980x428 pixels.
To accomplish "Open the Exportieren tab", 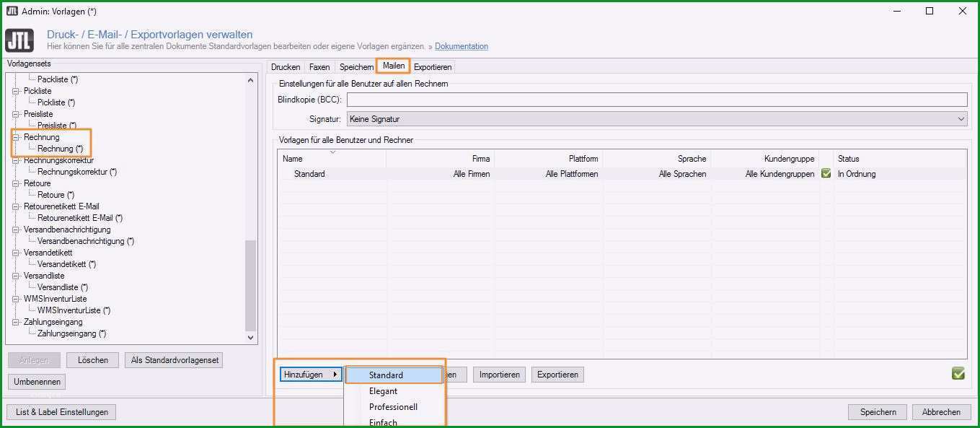I will 433,67.
